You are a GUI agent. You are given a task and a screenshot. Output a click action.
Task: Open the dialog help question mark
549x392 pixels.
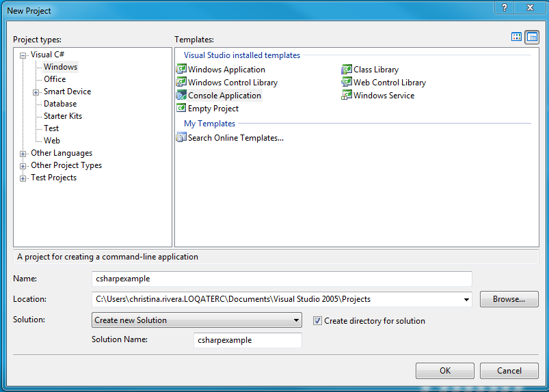click(x=505, y=8)
